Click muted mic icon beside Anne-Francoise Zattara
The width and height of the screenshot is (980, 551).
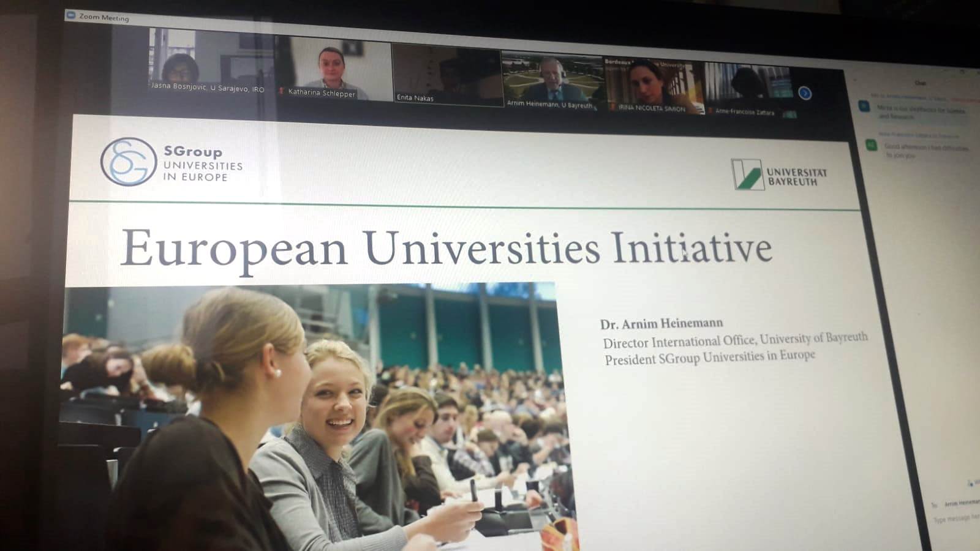click(710, 111)
